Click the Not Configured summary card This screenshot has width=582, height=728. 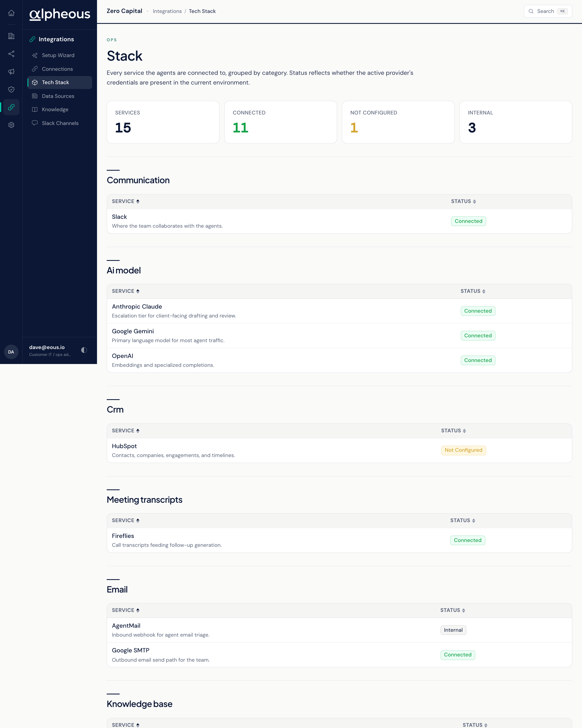(x=398, y=122)
